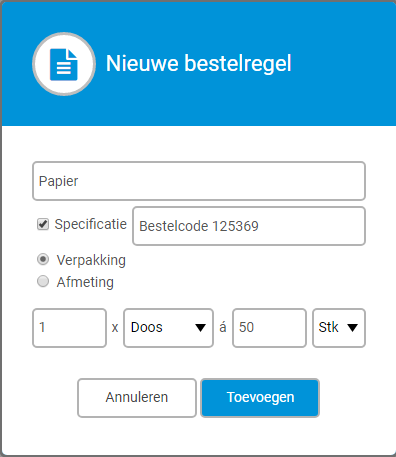
Task: Click the Specificatie label text
Action: [x=91, y=224]
